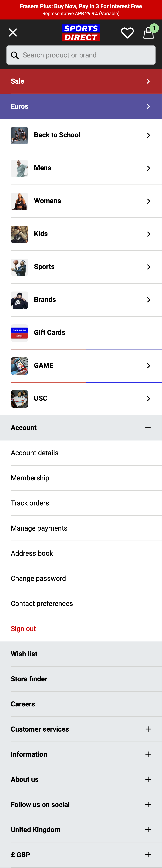This screenshot has width=162, height=868.
Task: Open the Sale menu item
Action: click(x=81, y=81)
